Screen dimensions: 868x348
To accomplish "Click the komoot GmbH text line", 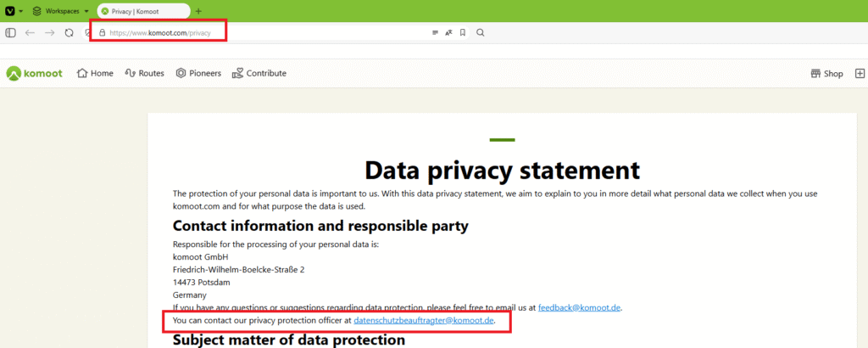I will point(200,257).
